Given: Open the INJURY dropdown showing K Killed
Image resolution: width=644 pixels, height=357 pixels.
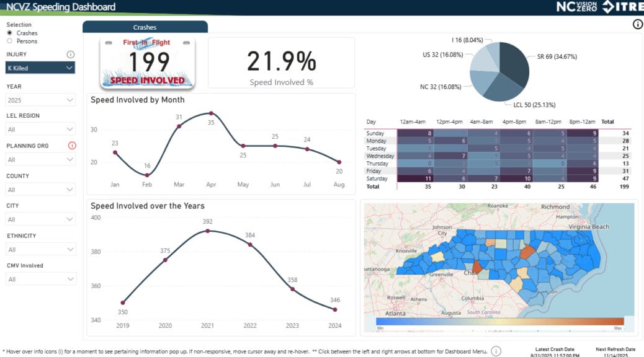Looking at the screenshot, I should pos(40,68).
